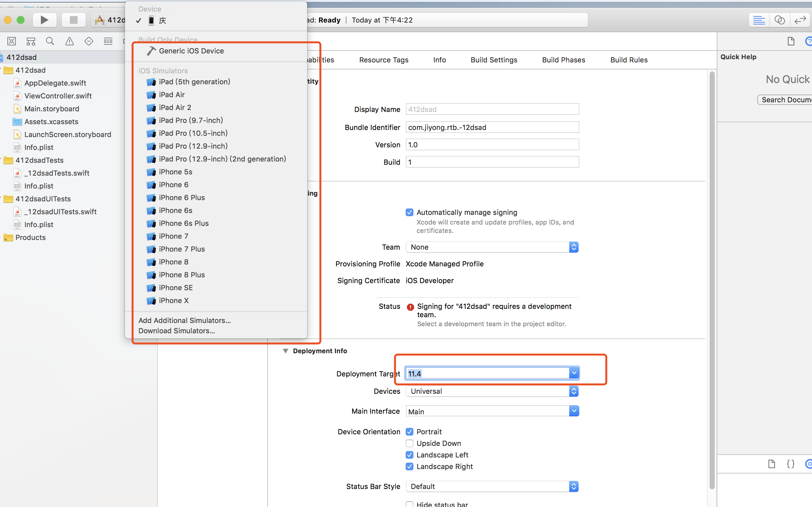Open the symbol navigator icon

pos(31,41)
